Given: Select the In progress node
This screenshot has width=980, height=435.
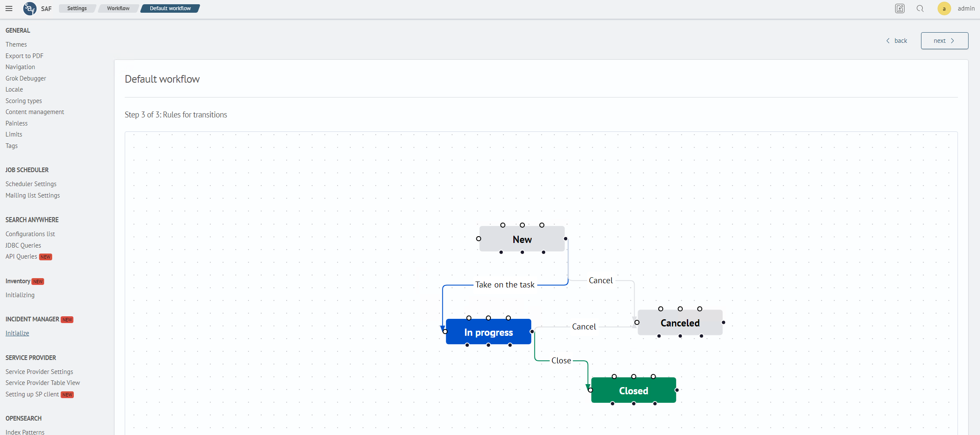Looking at the screenshot, I should pyautogui.click(x=488, y=332).
